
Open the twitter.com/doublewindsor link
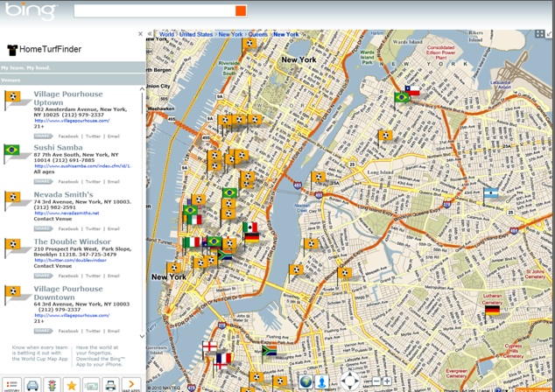click(x=70, y=260)
